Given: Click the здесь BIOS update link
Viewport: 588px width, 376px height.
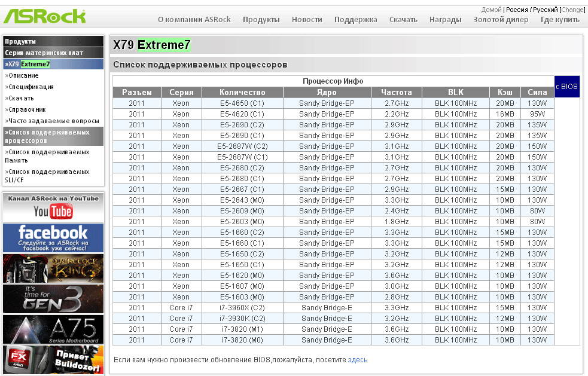Looking at the screenshot, I should pos(357,360).
